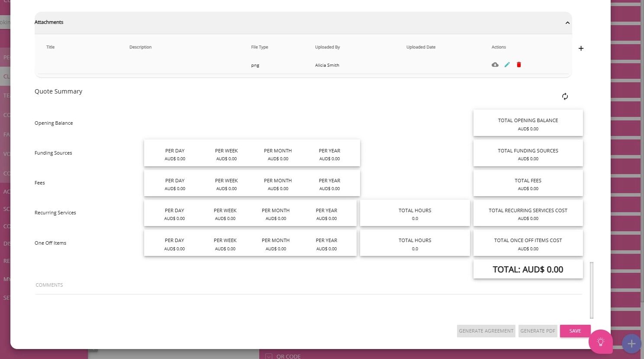
Task: Click the Title column header
Action: pos(51,47)
